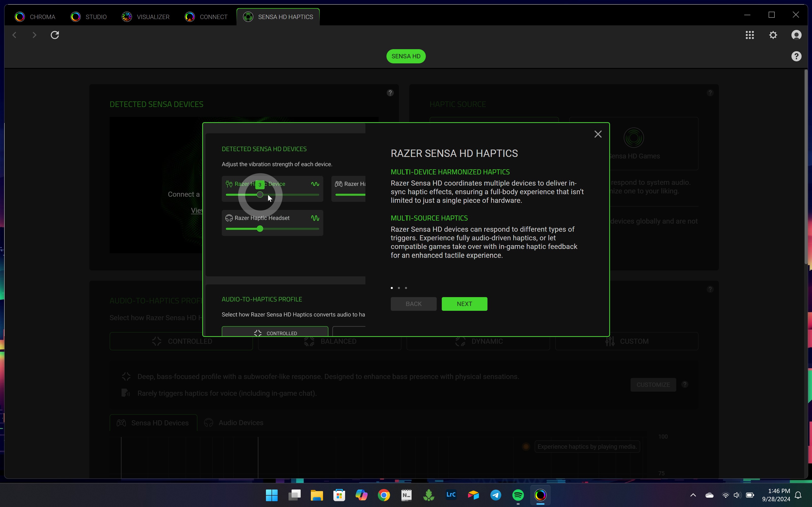This screenshot has height=507, width=812.
Task: Click BACK to return to previous page
Action: [x=413, y=303]
